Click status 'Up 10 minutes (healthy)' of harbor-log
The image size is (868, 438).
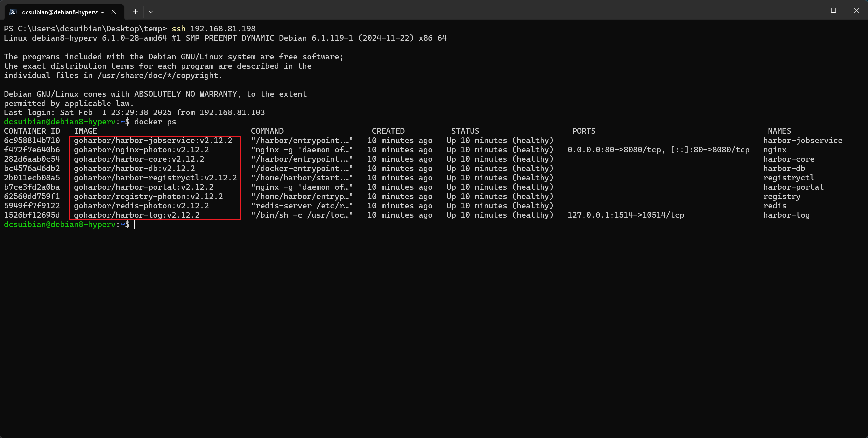tap(500, 215)
